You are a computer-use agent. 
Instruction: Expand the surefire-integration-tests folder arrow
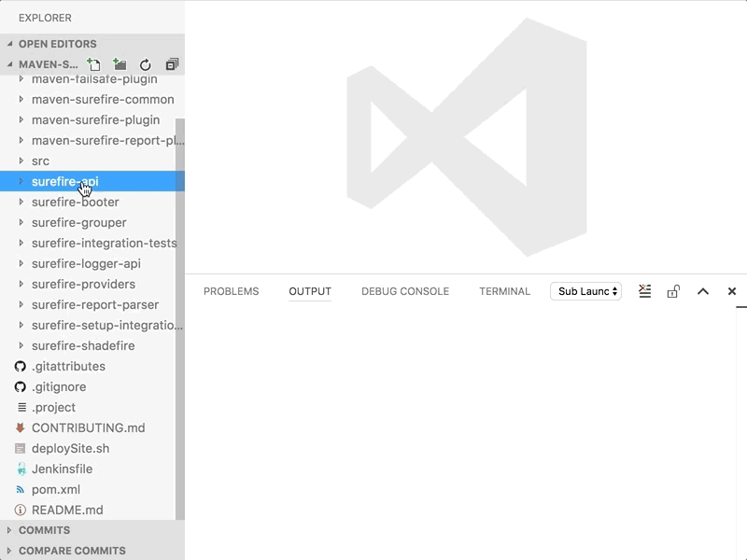click(21, 243)
